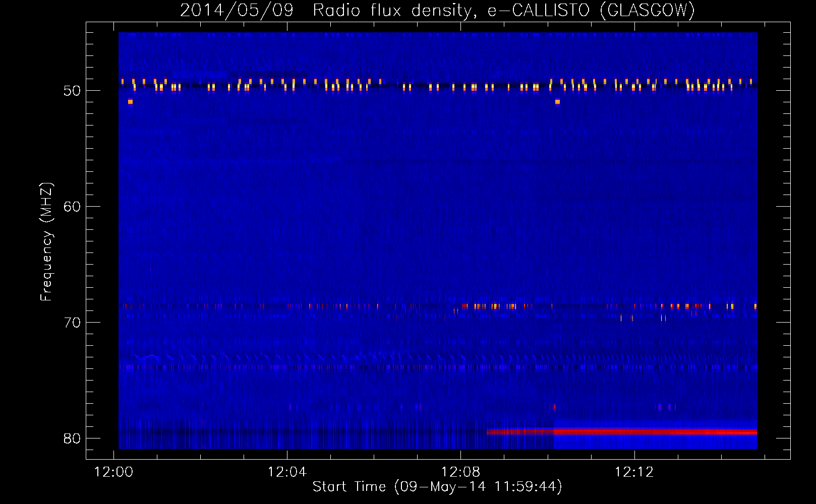Click the 12:04 time tick label
Image resolution: width=816 pixels, height=504 pixels.
(x=287, y=472)
